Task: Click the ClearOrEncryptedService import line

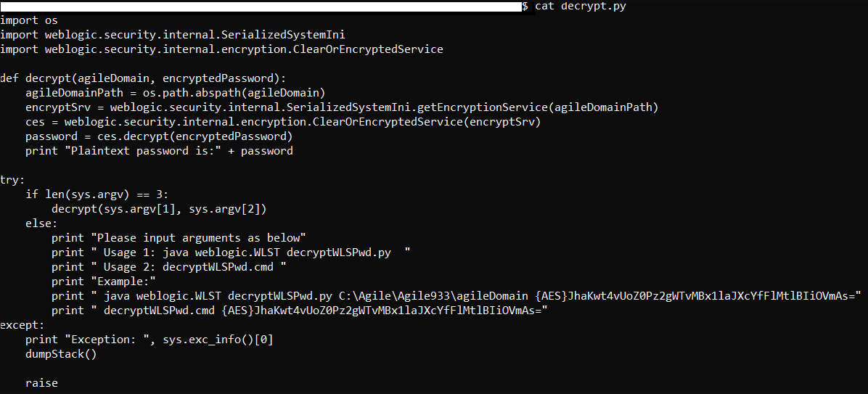Action: 221,50
